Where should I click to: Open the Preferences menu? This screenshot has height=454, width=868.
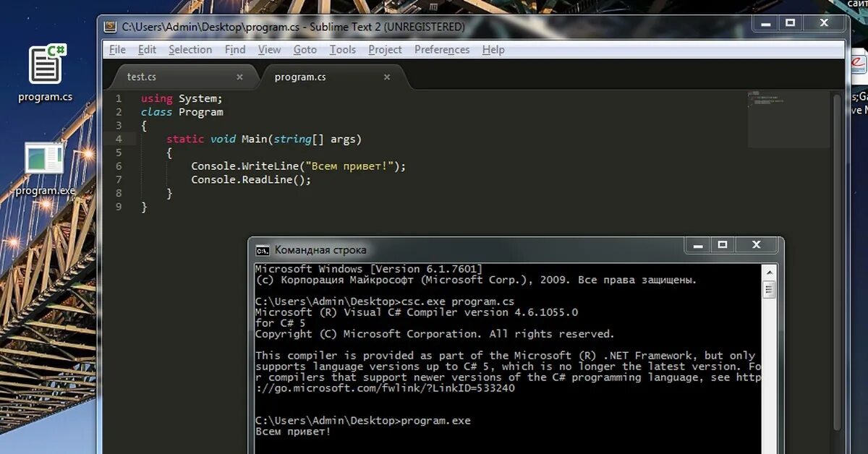442,49
